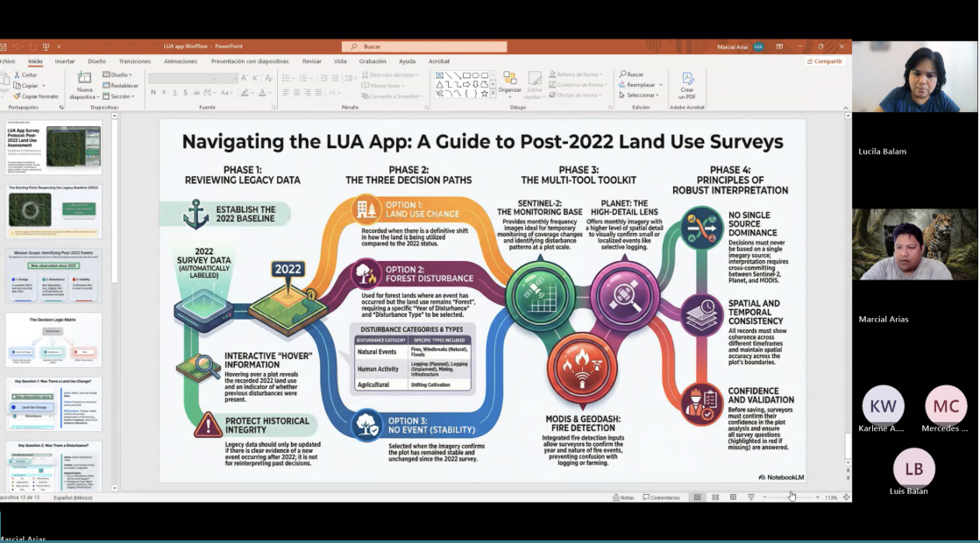Click the Nueva diapositiva icon

[84, 79]
